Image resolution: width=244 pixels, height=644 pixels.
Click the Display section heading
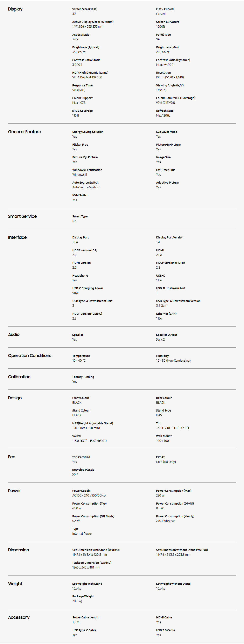tap(15, 9)
